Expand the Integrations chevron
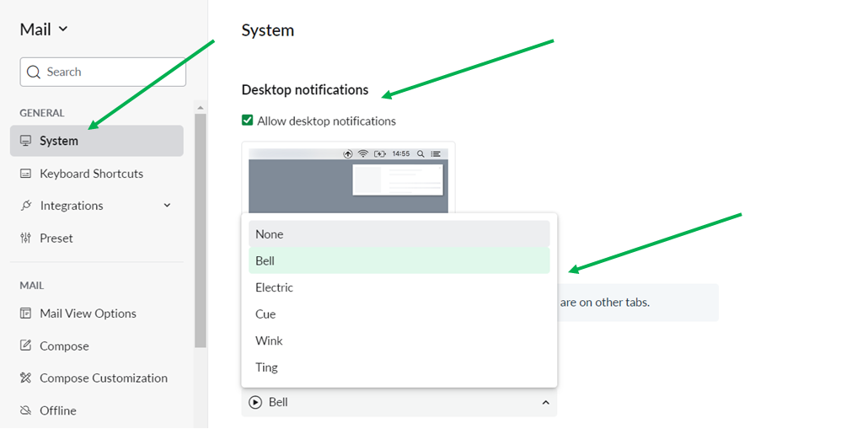Image resolution: width=868 pixels, height=429 pixels. pyautogui.click(x=167, y=206)
